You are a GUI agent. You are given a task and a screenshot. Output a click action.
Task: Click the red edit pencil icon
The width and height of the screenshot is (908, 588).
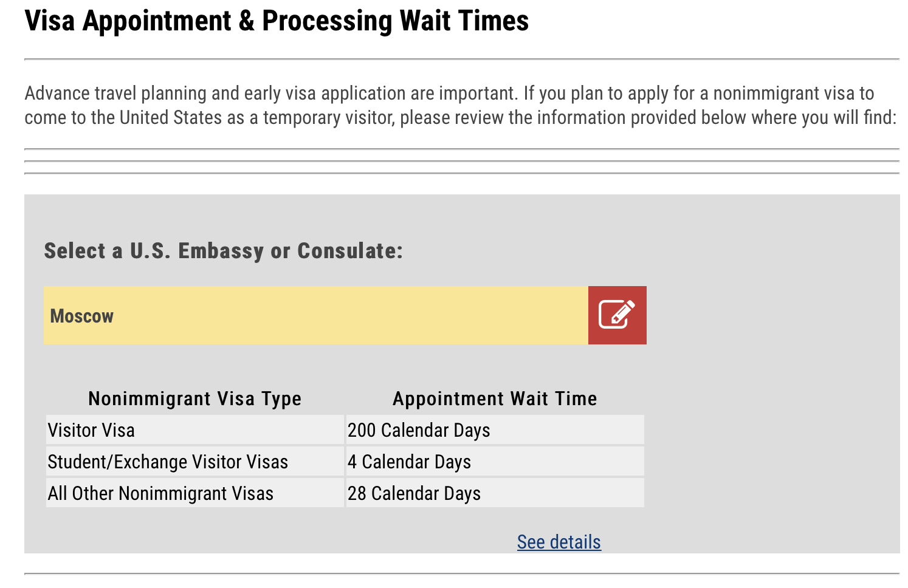tap(617, 315)
